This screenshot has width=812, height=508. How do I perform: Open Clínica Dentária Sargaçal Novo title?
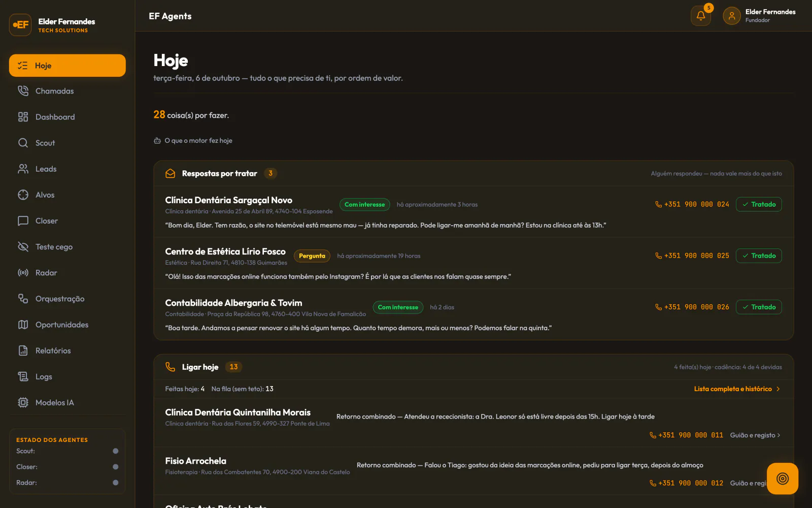click(228, 200)
